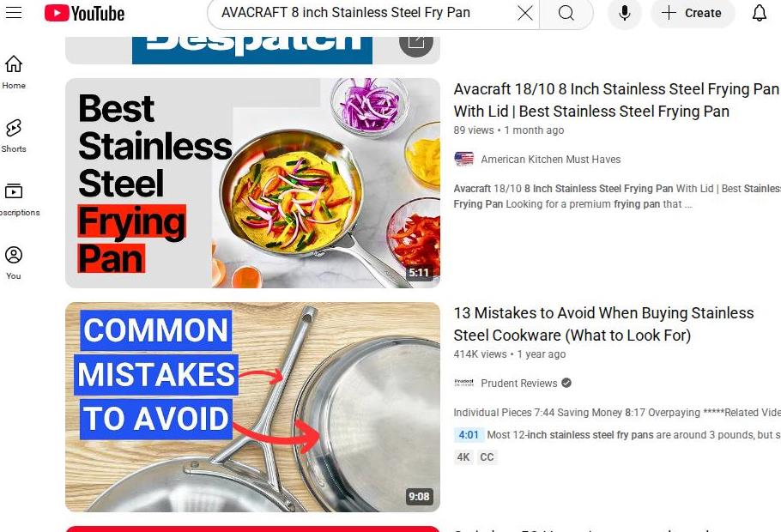Open Shorts from the sidebar

[x=14, y=136]
